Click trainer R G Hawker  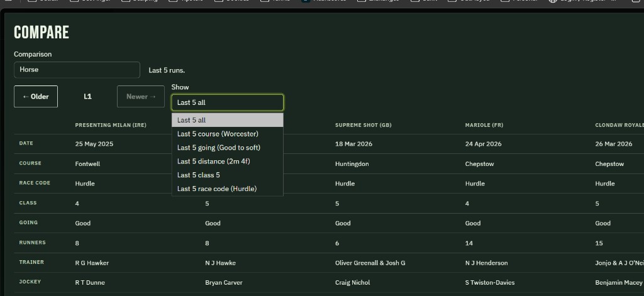(x=92, y=263)
